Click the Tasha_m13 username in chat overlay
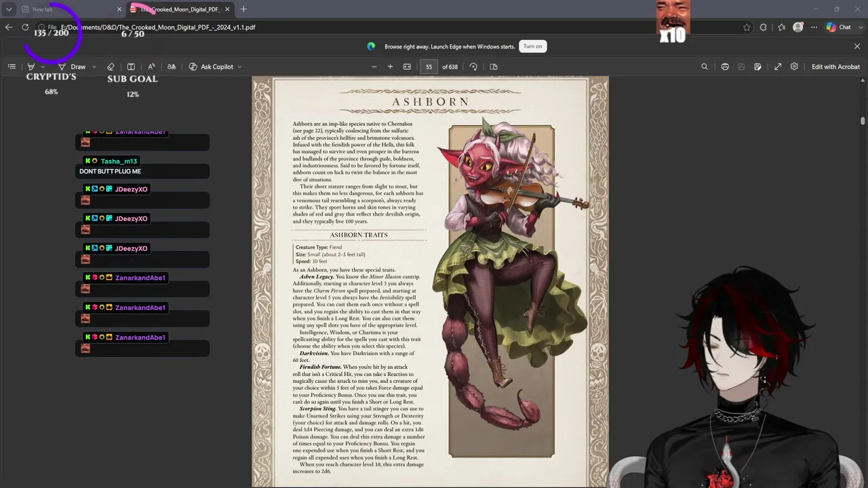 pos(119,161)
